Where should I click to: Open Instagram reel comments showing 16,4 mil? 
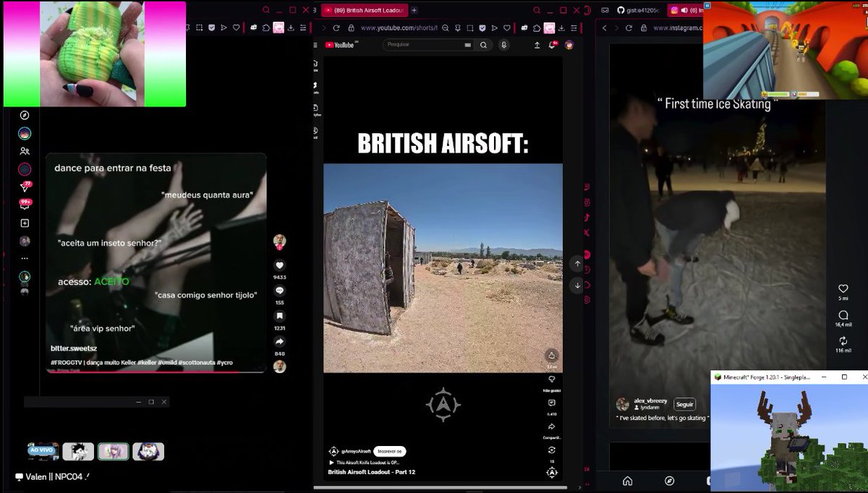click(x=843, y=315)
